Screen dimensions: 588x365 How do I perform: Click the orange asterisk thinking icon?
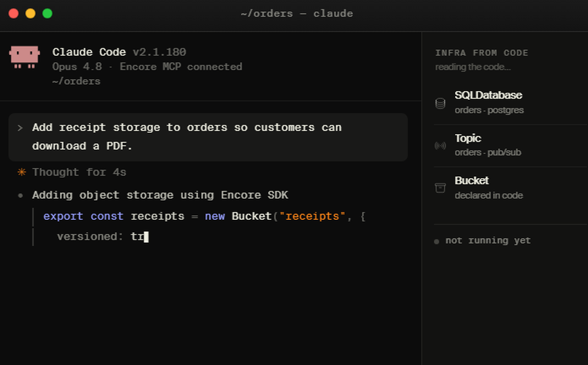[22, 172]
